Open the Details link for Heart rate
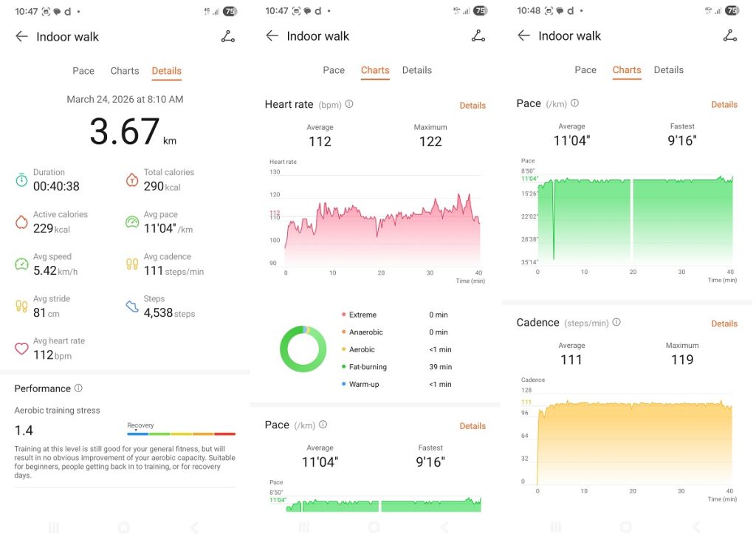Image resolution: width=756 pixels, height=545 pixels. 472,106
